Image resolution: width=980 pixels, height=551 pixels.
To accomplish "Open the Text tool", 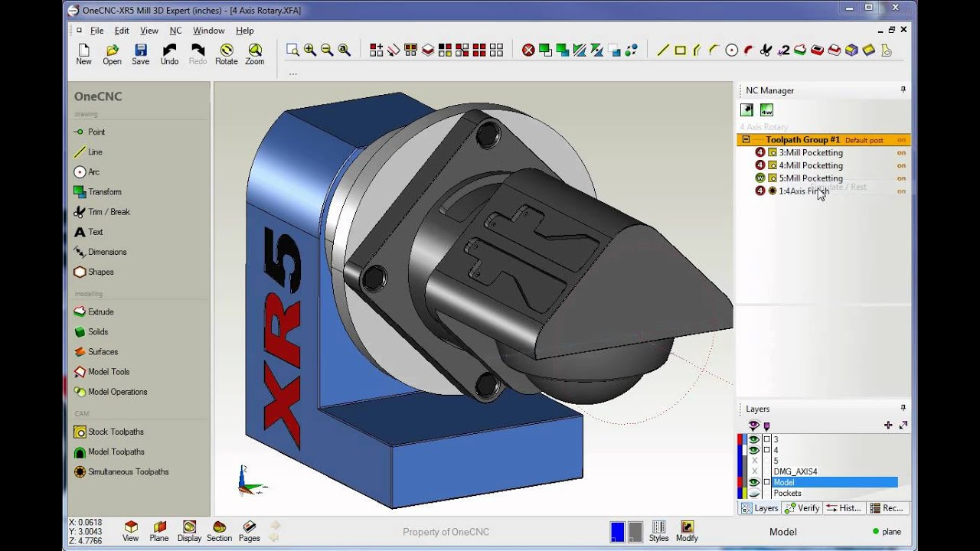I will tap(88, 232).
